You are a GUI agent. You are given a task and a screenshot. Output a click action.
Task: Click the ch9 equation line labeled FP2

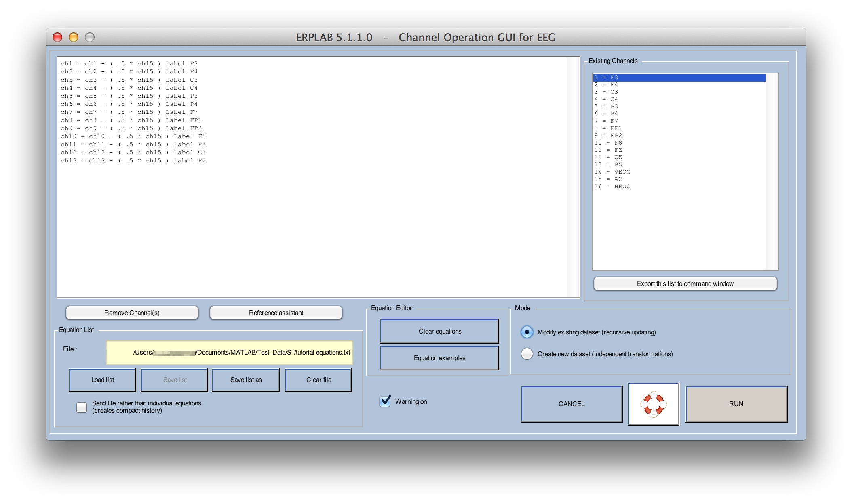pos(131,128)
